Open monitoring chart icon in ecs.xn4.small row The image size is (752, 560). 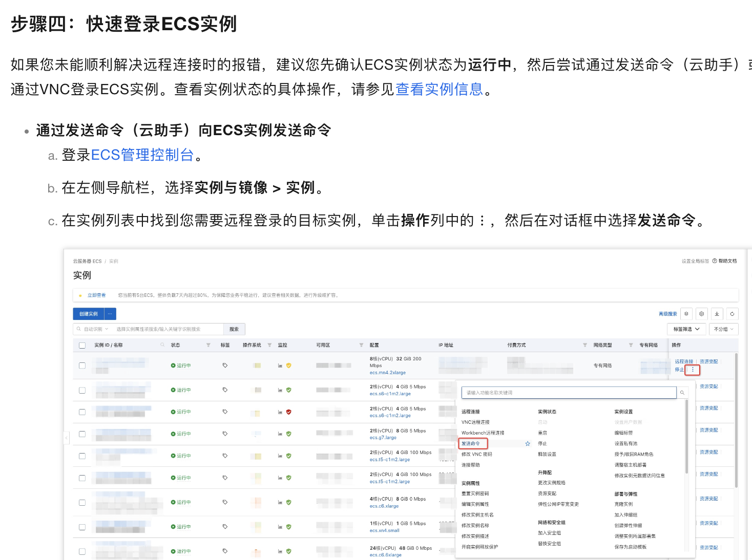click(280, 527)
